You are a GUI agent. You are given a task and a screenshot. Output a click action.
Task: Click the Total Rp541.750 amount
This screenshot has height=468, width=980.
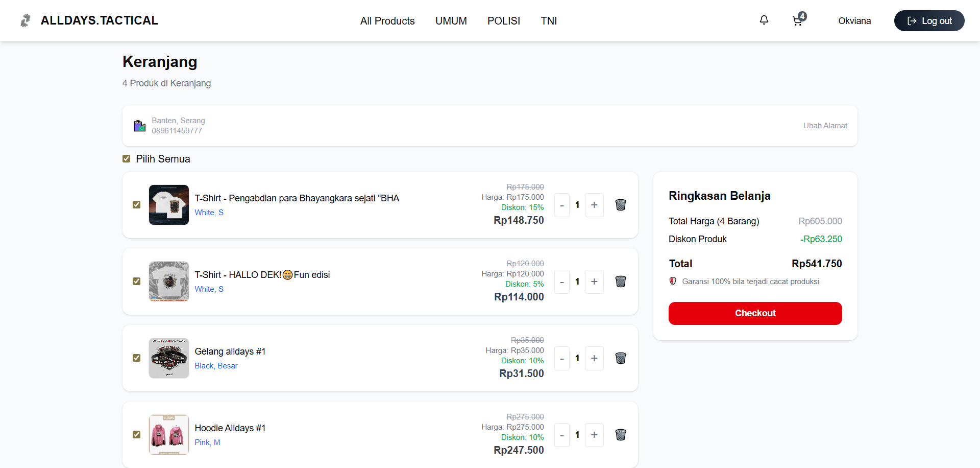[x=817, y=264]
